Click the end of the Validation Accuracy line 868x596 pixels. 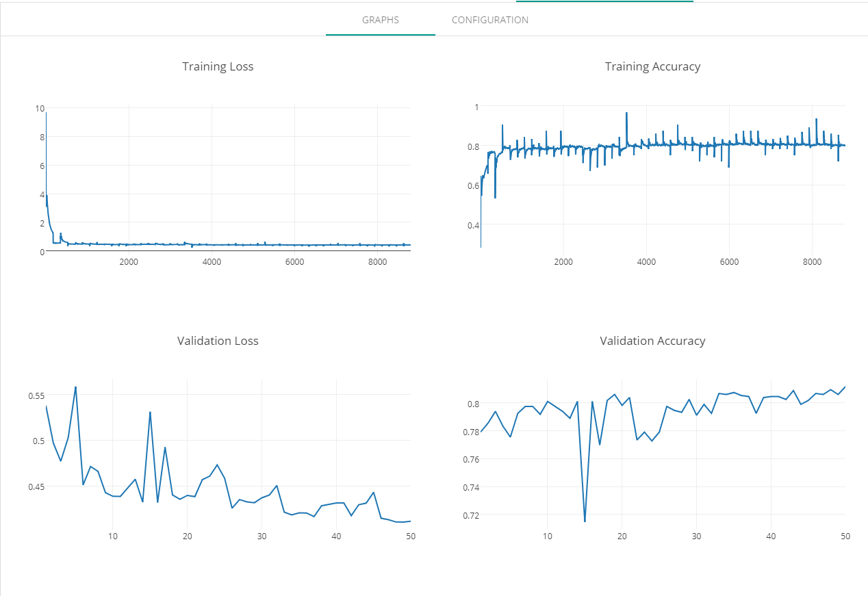click(x=845, y=387)
